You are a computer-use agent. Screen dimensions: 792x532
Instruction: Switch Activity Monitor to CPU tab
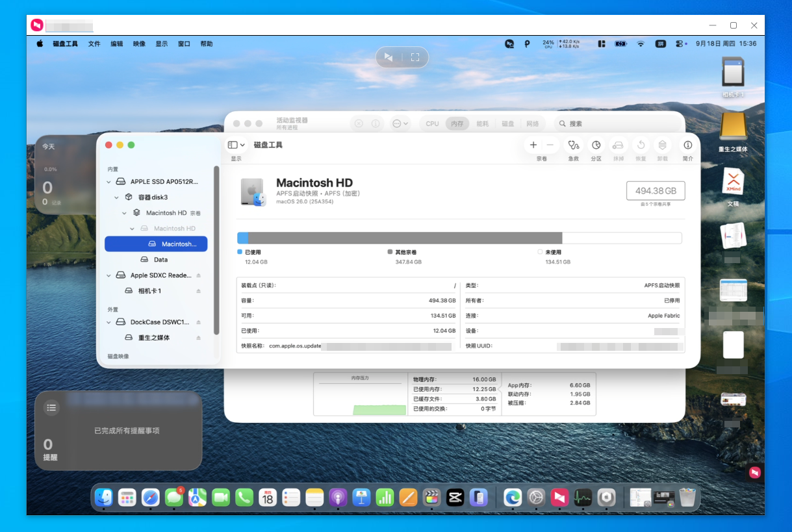click(432, 123)
